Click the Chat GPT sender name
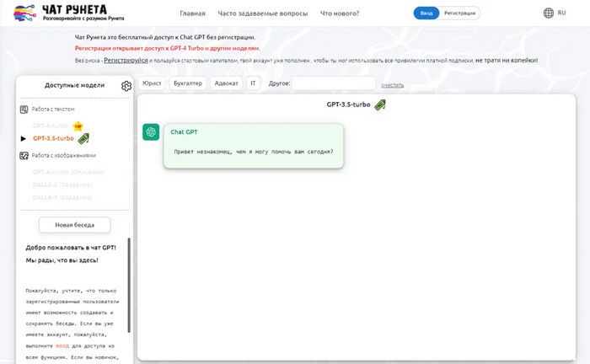The height and width of the screenshot is (364, 590). [x=184, y=132]
